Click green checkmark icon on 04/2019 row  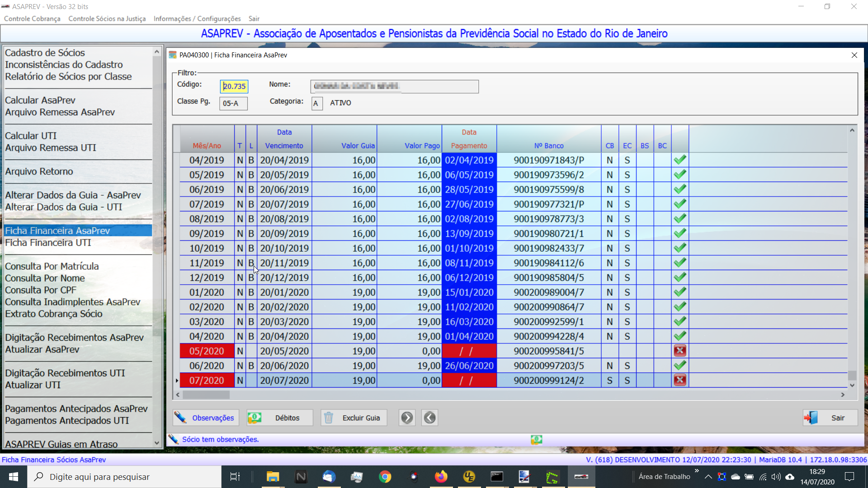click(680, 160)
